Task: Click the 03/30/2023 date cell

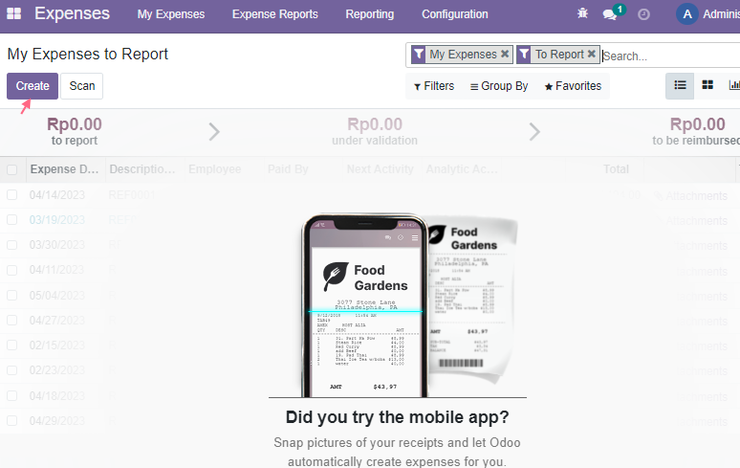Action: 57,245
